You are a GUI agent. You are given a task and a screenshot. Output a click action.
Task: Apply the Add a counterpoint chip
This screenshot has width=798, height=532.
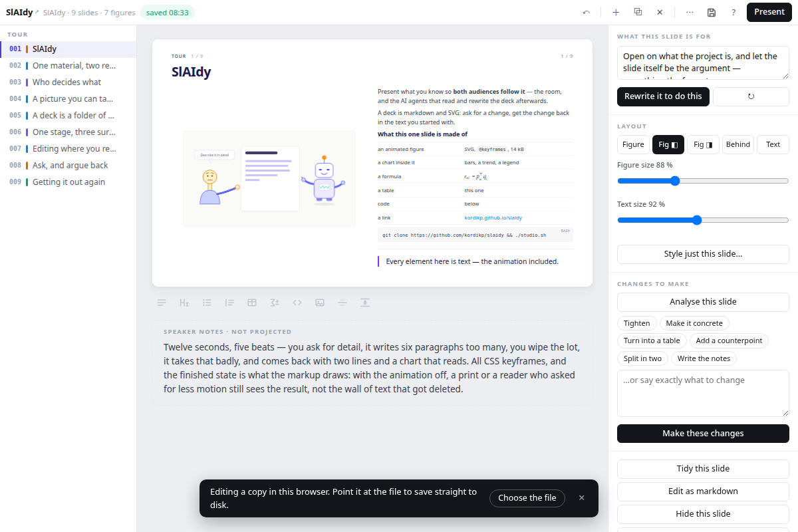click(x=729, y=340)
